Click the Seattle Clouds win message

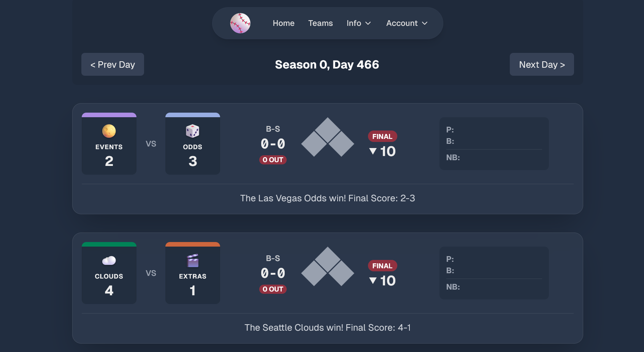(327, 328)
